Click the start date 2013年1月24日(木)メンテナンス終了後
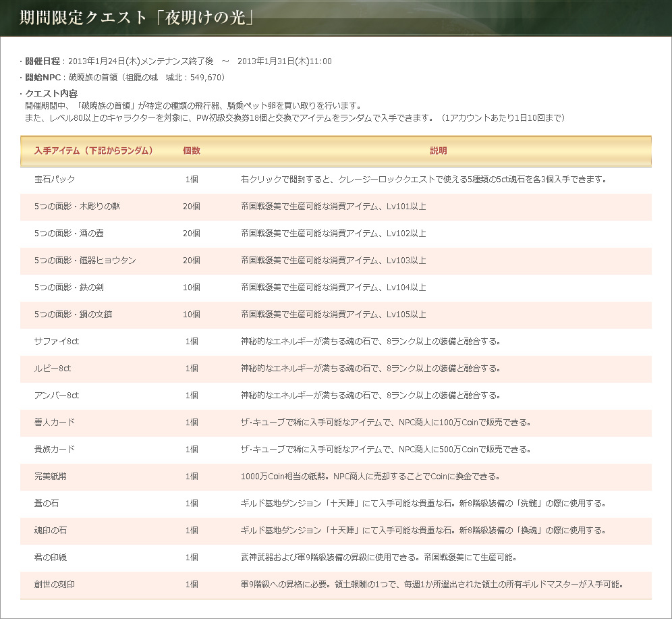Image resolution: width=672 pixels, height=619 pixels. pos(140,61)
